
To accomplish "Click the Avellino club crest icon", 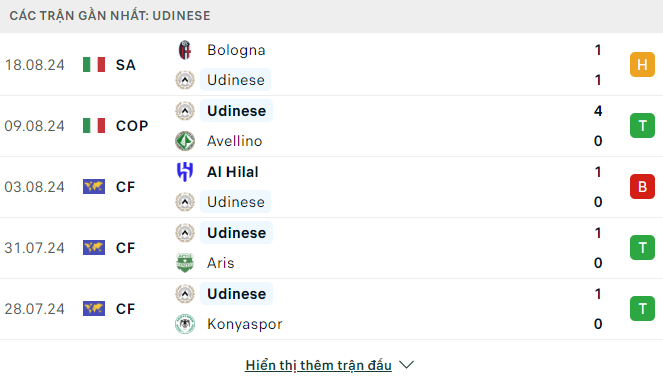I will click(x=185, y=141).
